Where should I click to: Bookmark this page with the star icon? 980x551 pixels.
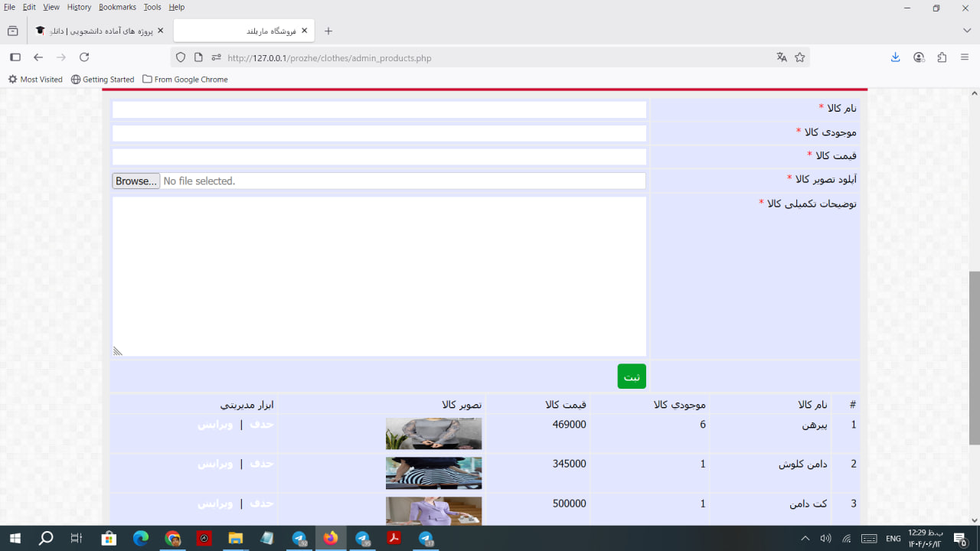[800, 57]
